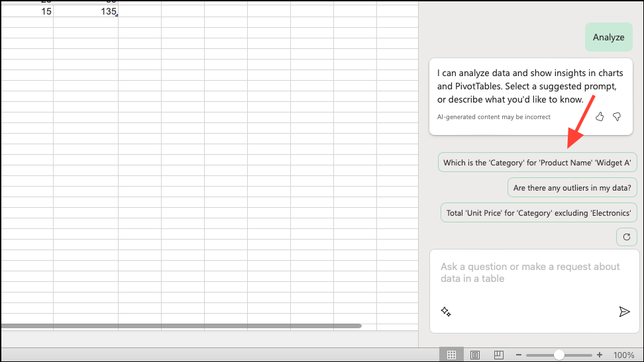Click the zoom in plus button
The width and height of the screenshot is (644, 362).
click(x=600, y=355)
